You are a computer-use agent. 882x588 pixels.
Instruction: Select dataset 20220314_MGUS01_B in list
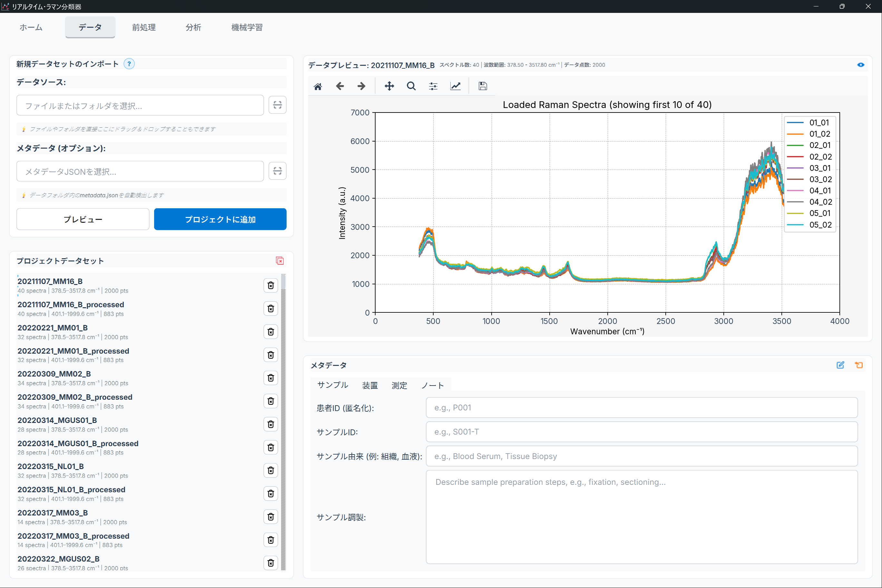139,425
